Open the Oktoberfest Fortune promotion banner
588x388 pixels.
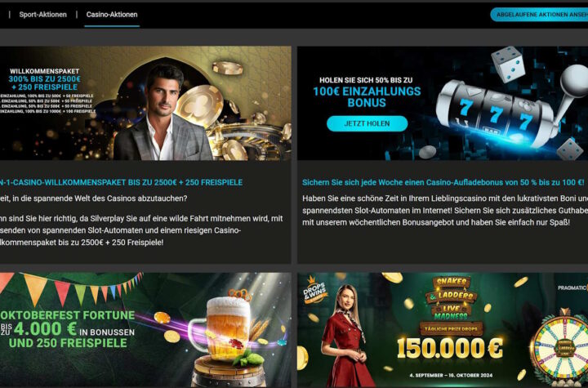tap(145, 330)
